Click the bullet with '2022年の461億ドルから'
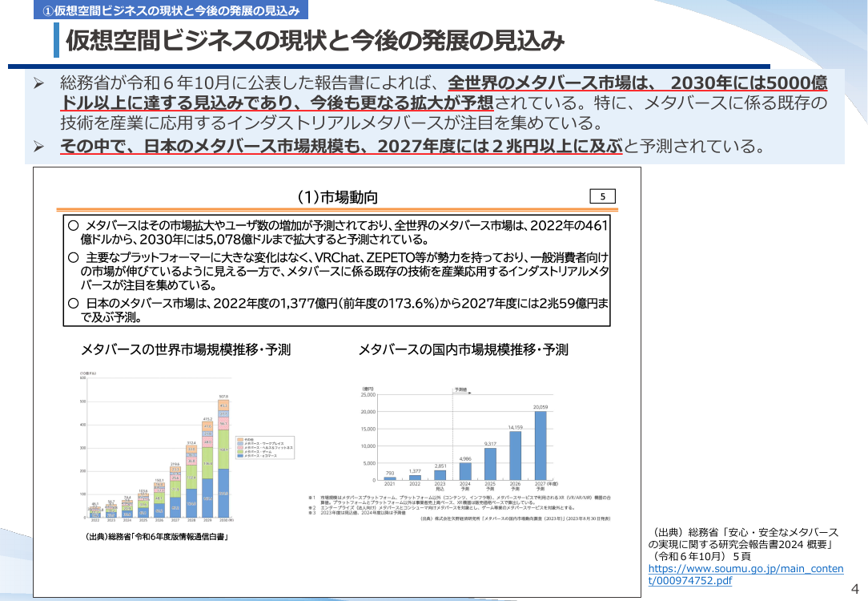Screen dimensions: 868x601 point(338,232)
